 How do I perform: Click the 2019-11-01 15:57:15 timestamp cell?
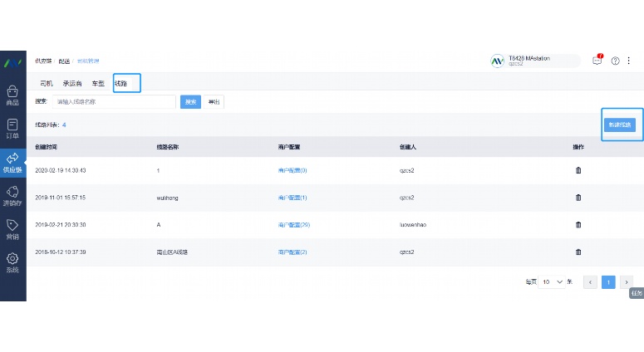(61, 198)
